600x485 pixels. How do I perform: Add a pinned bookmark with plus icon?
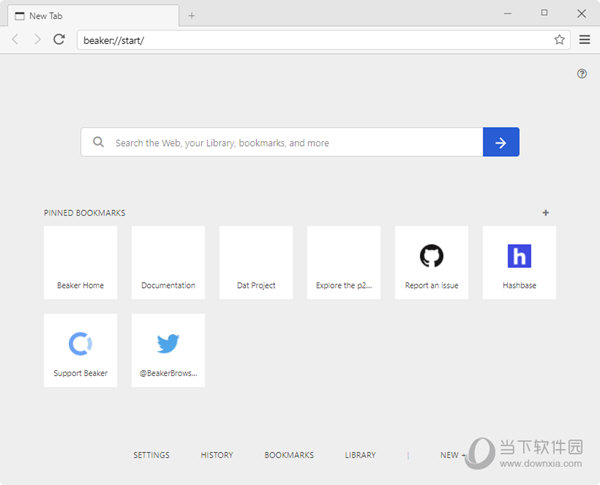click(x=546, y=212)
